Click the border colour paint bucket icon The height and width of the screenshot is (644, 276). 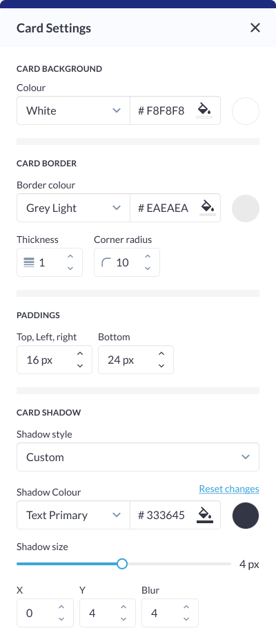coord(207,206)
